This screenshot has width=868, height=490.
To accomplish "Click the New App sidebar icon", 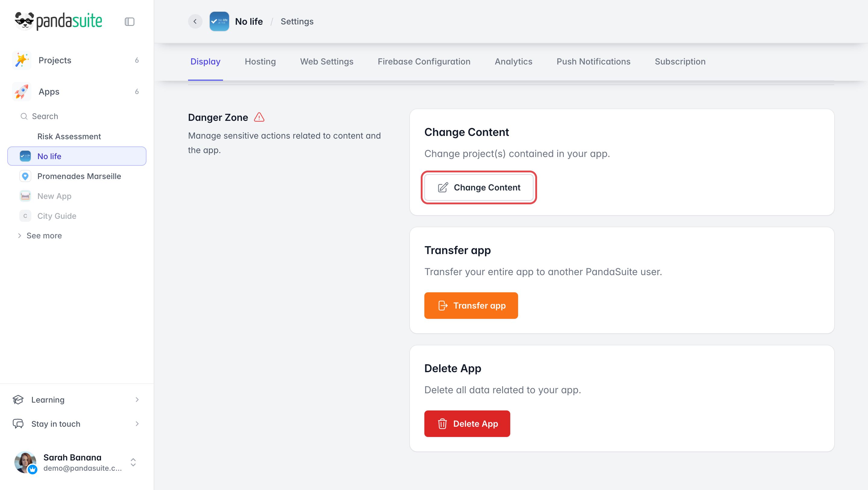I will (x=25, y=196).
